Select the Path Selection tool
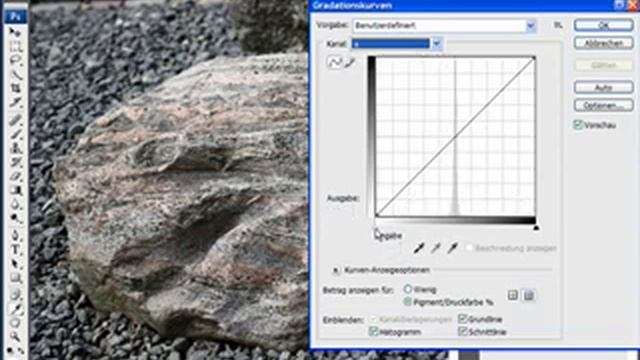Image resolution: width=640 pixels, height=360 pixels. pos(16,264)
